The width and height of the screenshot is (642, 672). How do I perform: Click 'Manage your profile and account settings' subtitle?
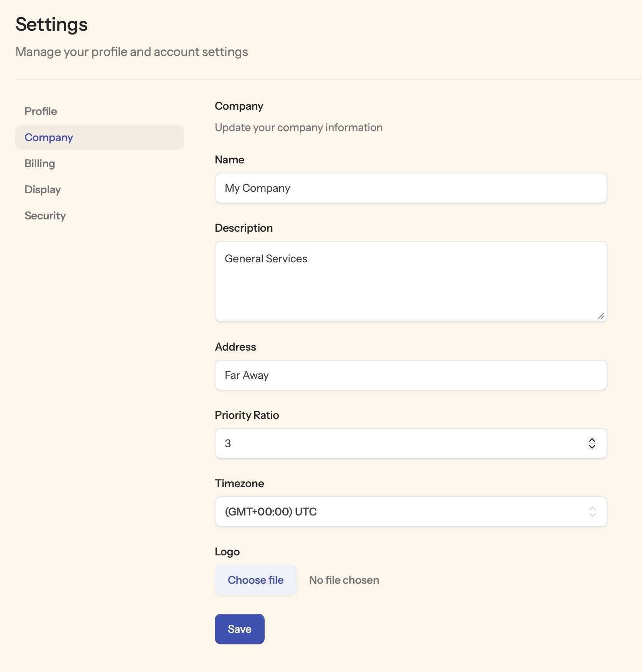click(x=132, y=52)
